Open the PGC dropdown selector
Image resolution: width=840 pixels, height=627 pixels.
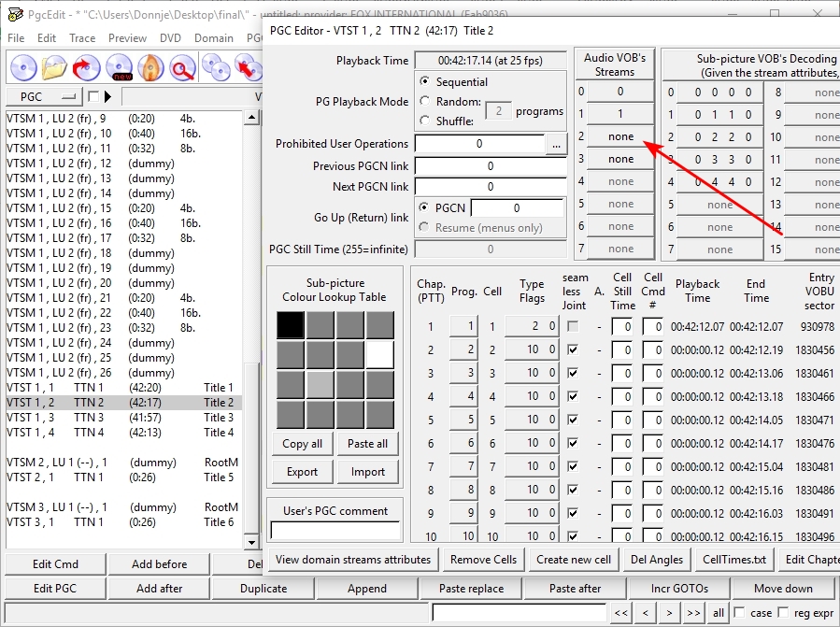(43, 97)
